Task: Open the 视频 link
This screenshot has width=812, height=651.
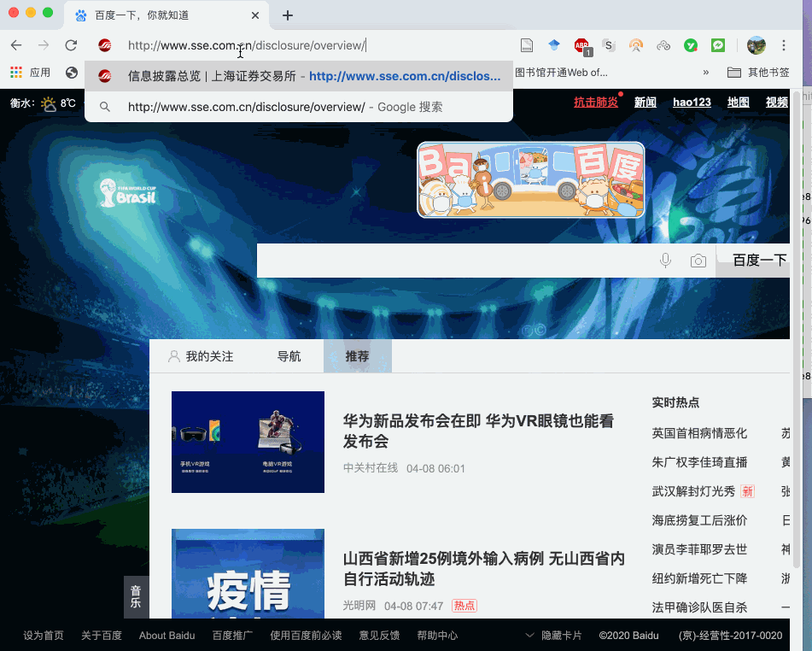Action: 777,103
